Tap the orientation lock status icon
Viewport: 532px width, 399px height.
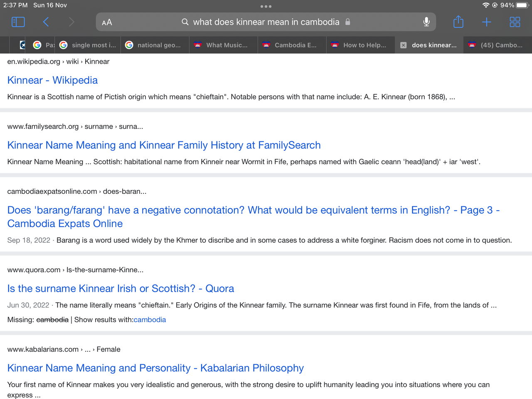click(495, 5)
